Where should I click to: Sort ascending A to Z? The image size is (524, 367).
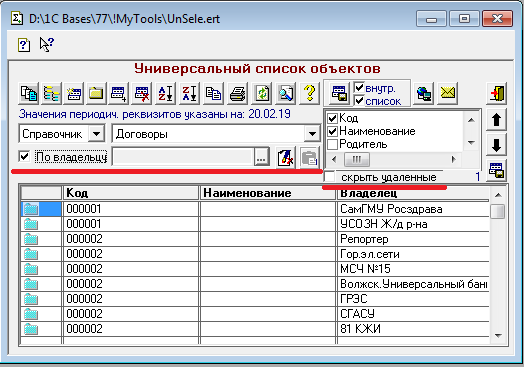click(x=165, y=93)
